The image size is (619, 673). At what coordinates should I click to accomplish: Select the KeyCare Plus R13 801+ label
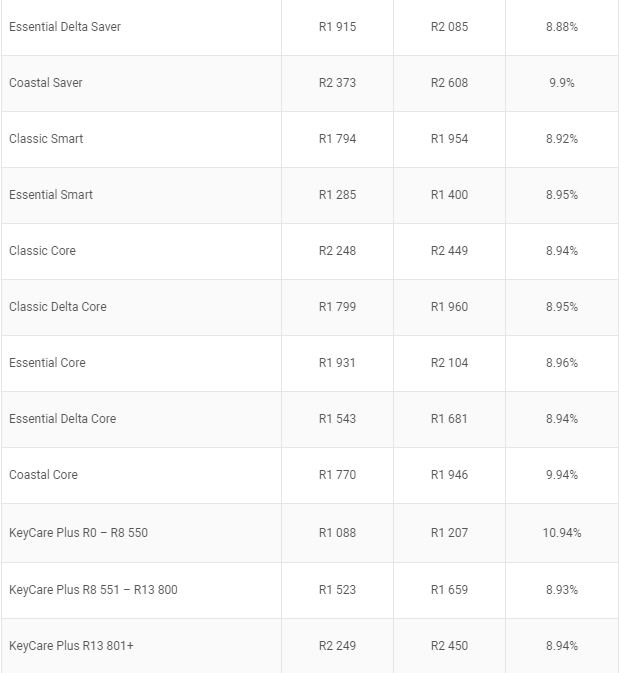[71, 646]
